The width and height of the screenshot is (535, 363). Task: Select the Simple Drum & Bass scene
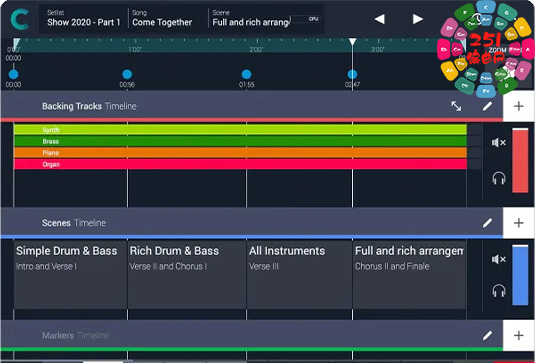(70, 275)
